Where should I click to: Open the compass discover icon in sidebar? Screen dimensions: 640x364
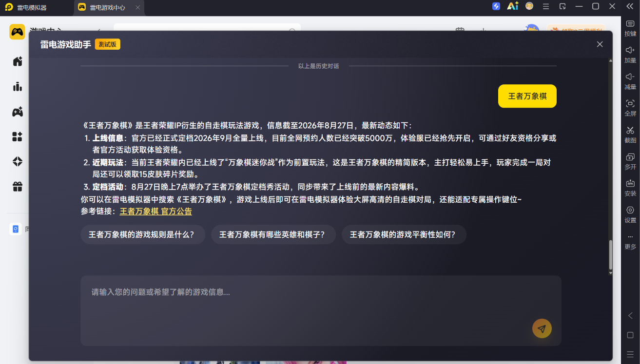point(18,161)
